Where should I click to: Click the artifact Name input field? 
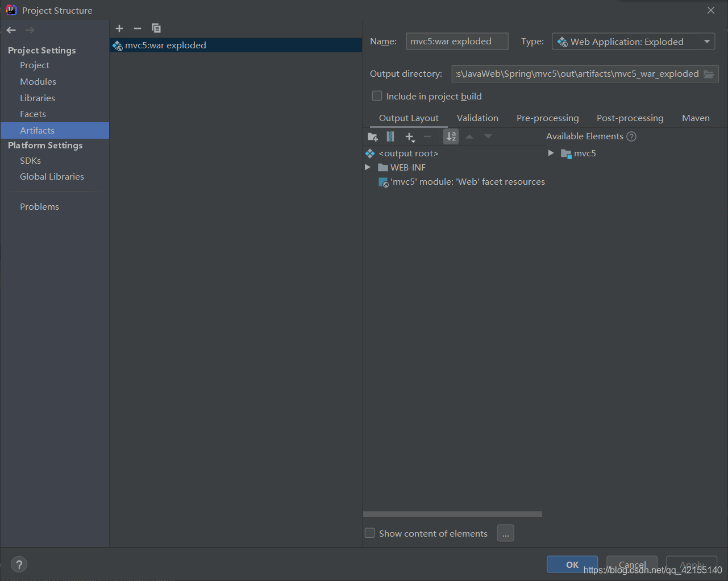click(457, 42)
